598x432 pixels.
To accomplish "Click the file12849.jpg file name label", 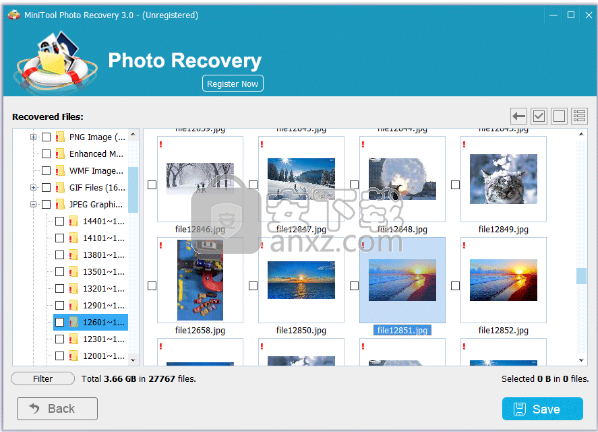I will coord(503,229).
